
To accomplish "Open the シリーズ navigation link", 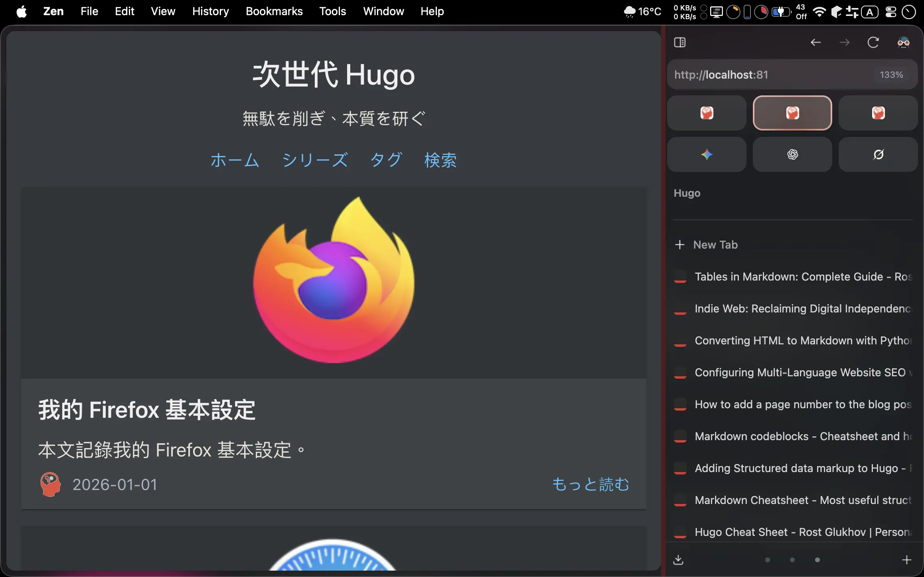I will point(315,160).
